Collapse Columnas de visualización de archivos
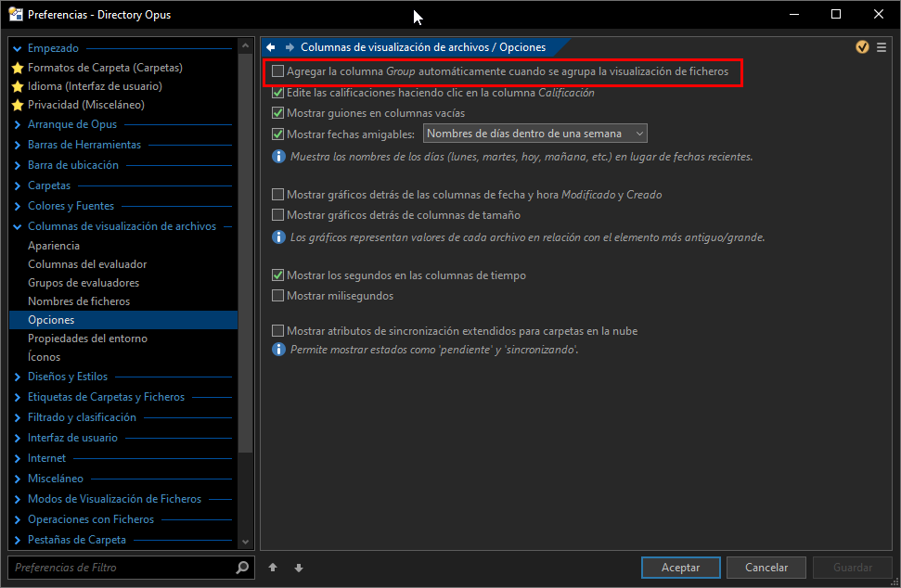901x588 pixels. (x=18, y=227)
